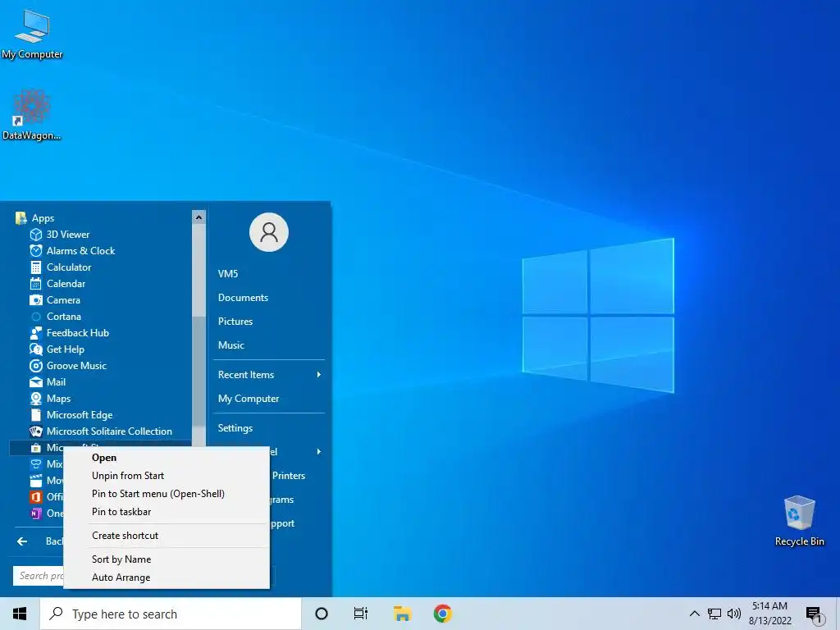Screen dimensions: 840x630
Task: Open Settings from Start menu
Action: click(x=235, y=428)
